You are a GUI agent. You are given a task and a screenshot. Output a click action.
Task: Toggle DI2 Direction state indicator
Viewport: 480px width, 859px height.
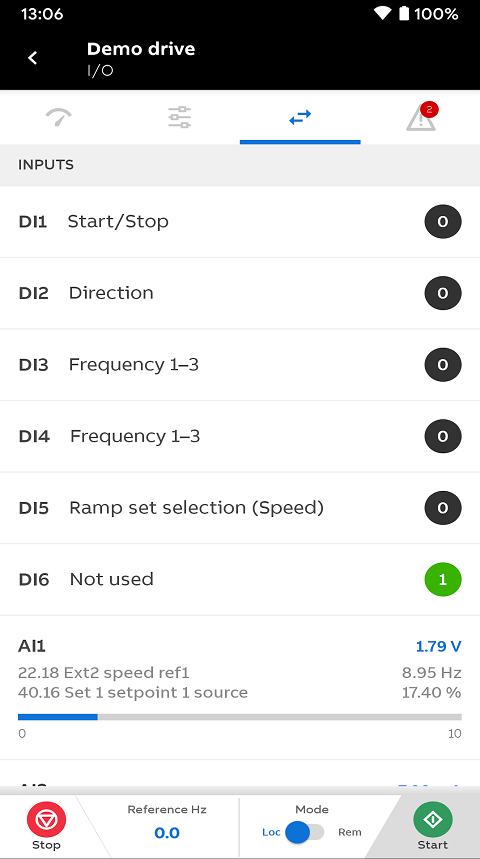443,293
